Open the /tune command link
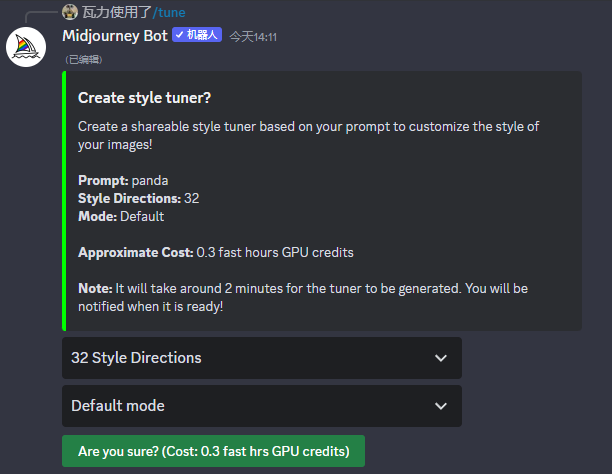The image size is (612, 474). [x=169, y=12]
